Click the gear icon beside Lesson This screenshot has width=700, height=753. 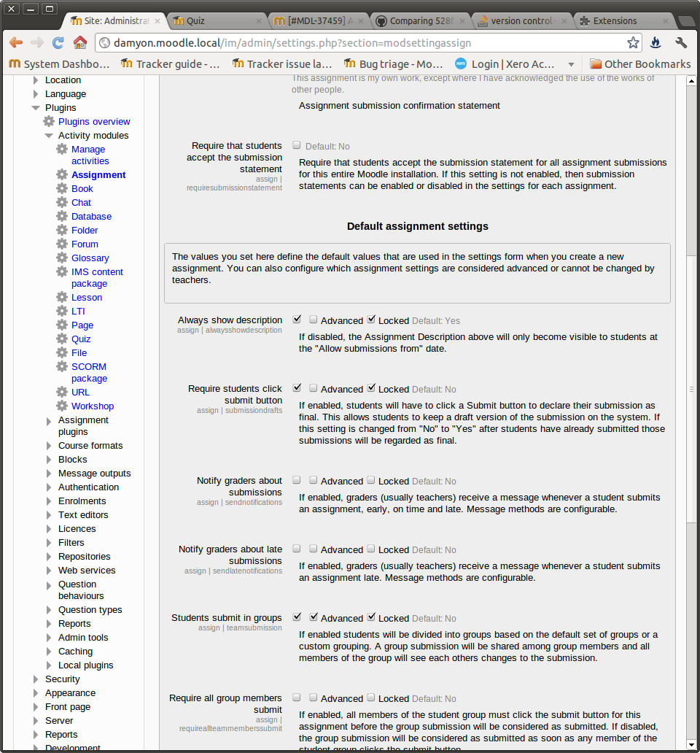pos(62,297)
